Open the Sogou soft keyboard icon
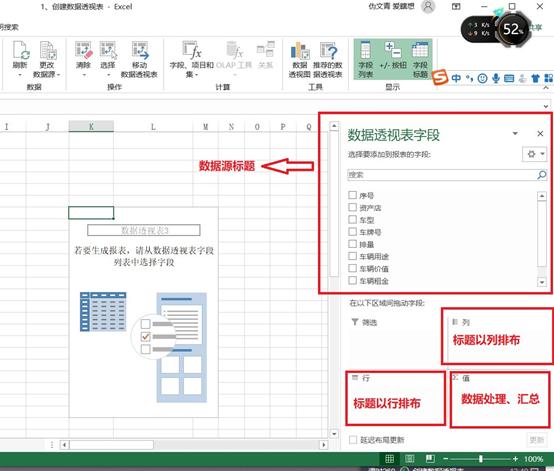The height and width of the screenshot is (471, 554). (509, 78)
